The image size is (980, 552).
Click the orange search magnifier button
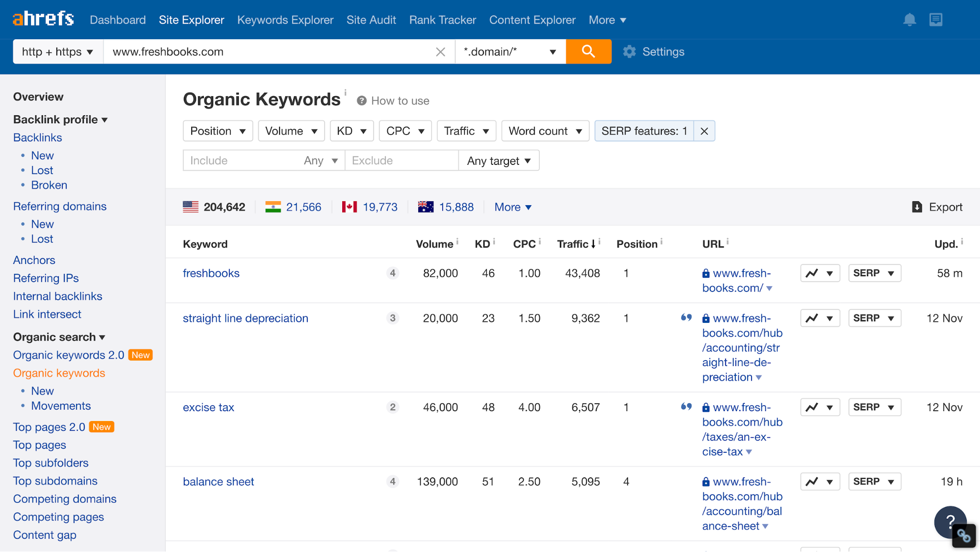[x=588, y=52]
